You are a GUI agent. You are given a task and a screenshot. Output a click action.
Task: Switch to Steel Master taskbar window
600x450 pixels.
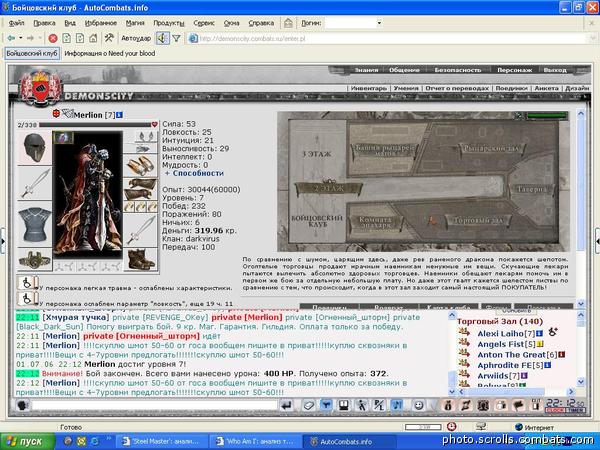click(160, 441)
